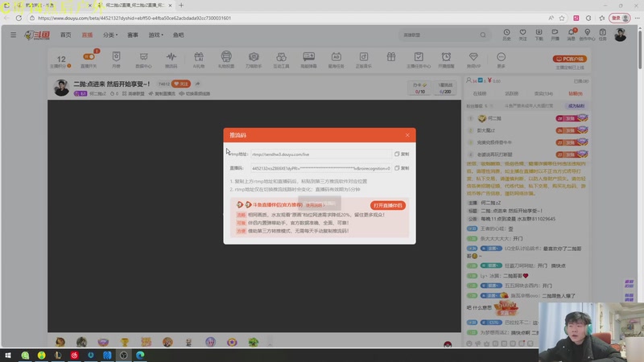Click the 打开直播伴侣 red button
Image resolution: width=644 pixels, height=362 pixels.
(388, 205)
